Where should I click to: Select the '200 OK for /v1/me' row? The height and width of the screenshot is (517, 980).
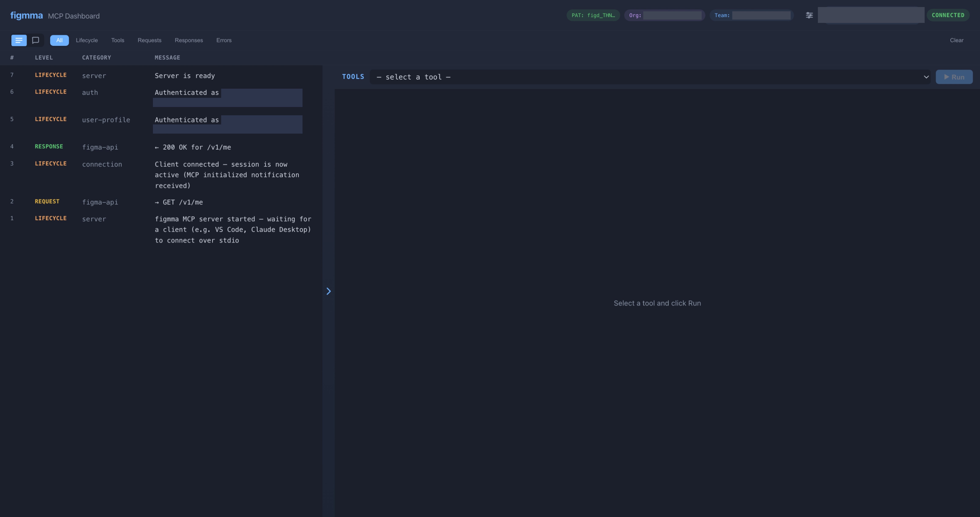pos(161,147)
